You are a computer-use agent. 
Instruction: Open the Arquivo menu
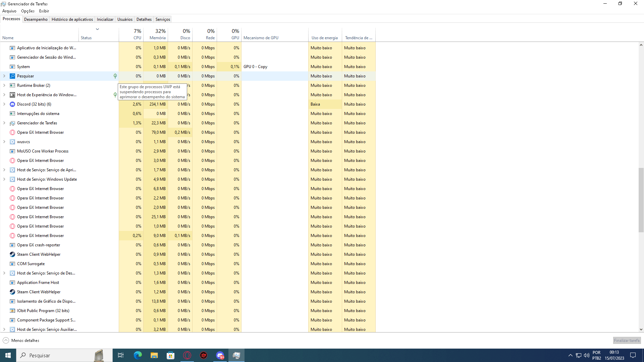click(9, 11)
